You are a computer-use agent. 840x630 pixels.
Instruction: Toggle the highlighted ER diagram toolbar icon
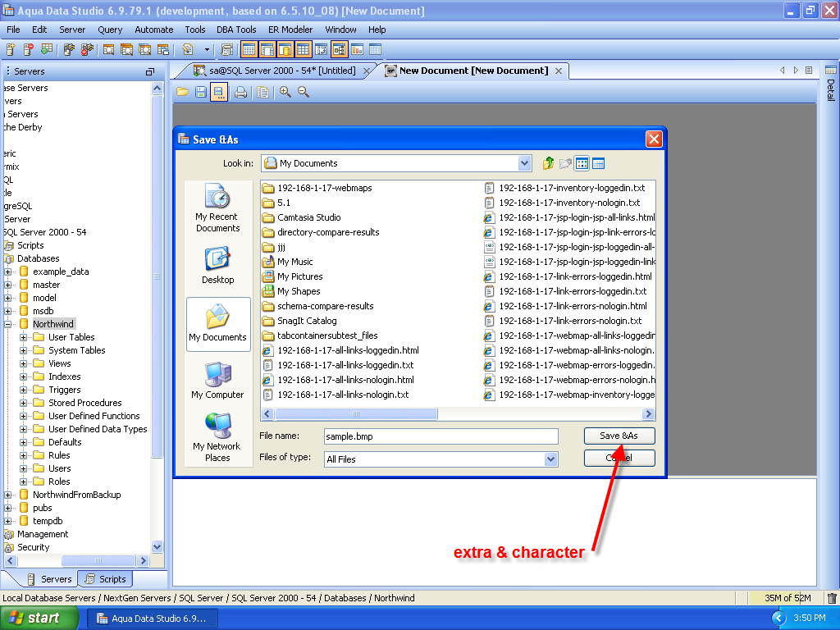(x=339, y=50)
